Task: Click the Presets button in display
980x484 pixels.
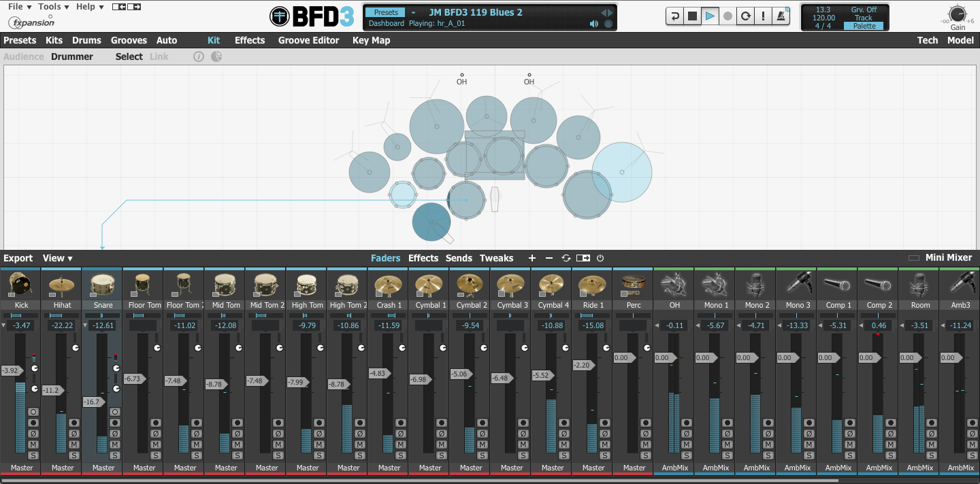Action: point(385,12)
